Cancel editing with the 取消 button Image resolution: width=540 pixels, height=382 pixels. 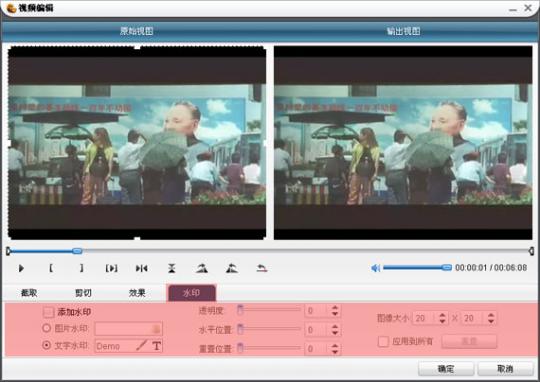[505, 369]
